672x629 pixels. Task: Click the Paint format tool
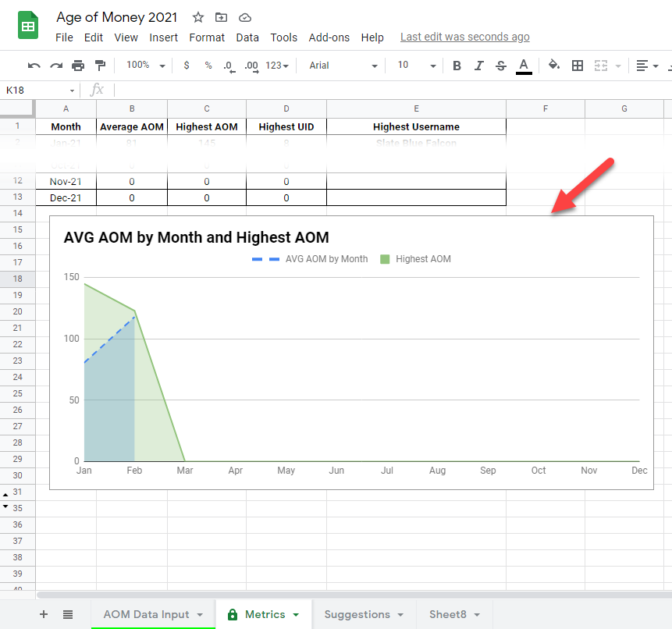pyautogui.click(x=99, y=66)
